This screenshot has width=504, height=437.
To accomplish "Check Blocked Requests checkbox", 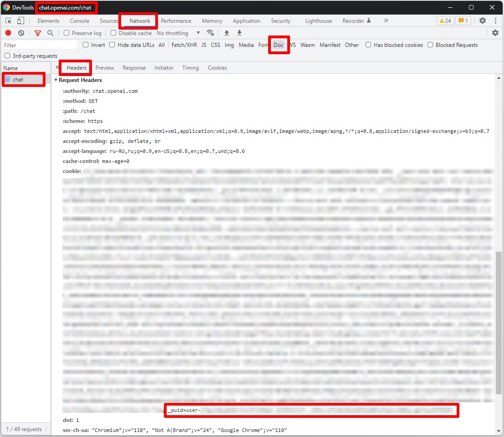I will (x=430, y=45).
